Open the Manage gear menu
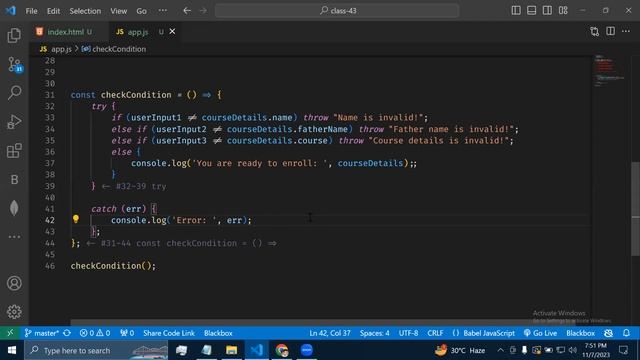640x360 pixels. pyautogui.click(x=14, y=312)
